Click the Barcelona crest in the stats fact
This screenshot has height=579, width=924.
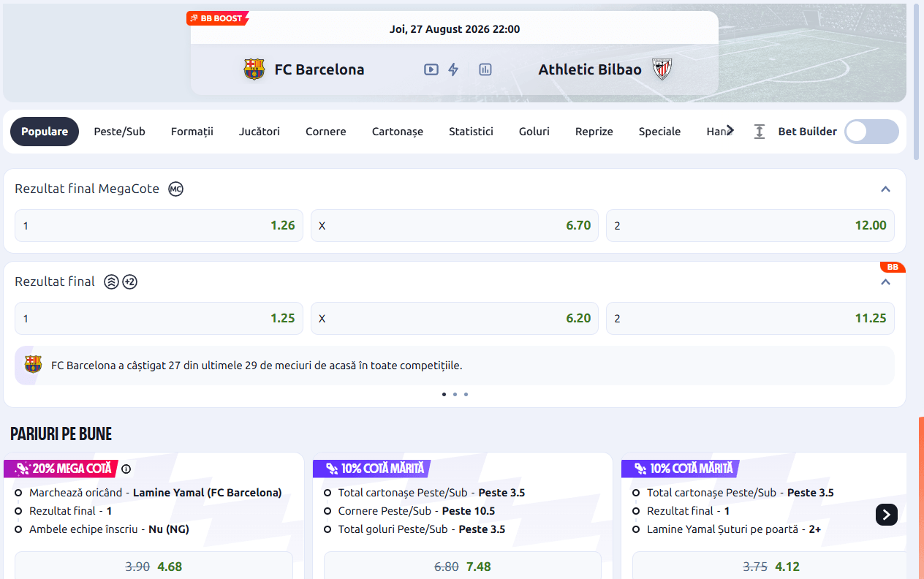(x=33, y=365)
